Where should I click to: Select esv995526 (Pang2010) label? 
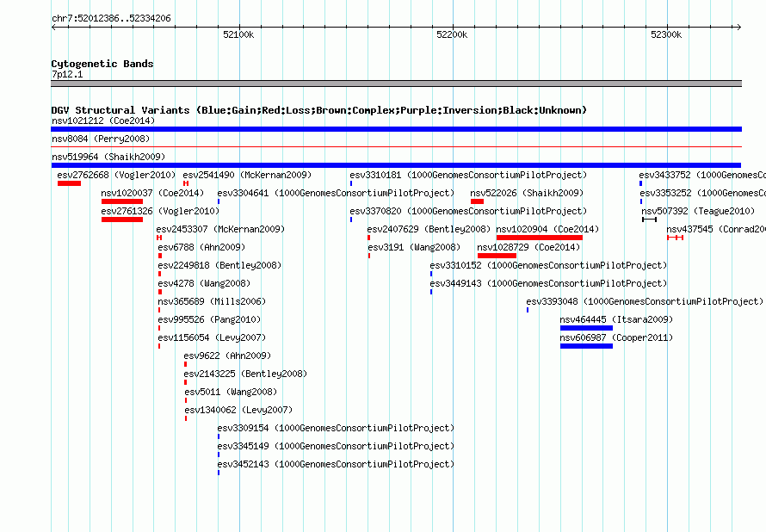point(209,319)
